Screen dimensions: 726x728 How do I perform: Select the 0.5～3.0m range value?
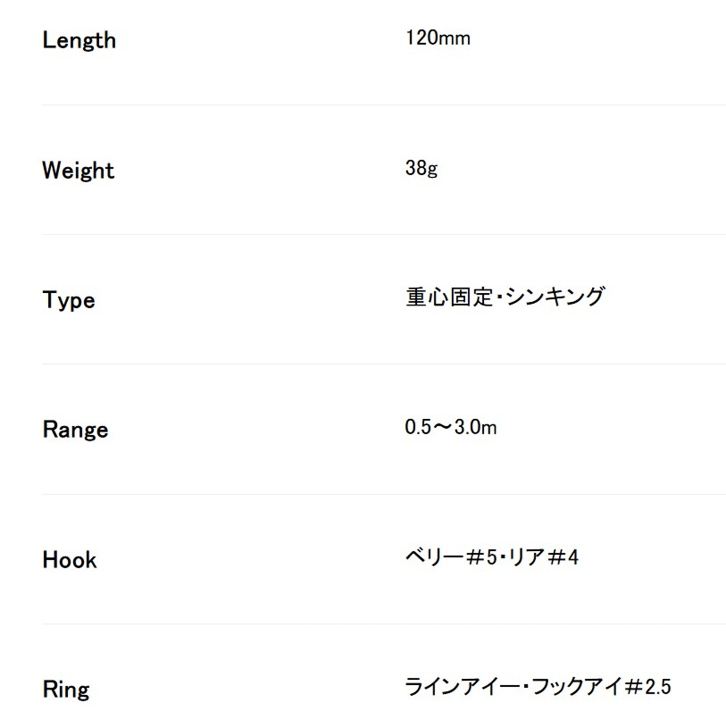tap(451, 427)
